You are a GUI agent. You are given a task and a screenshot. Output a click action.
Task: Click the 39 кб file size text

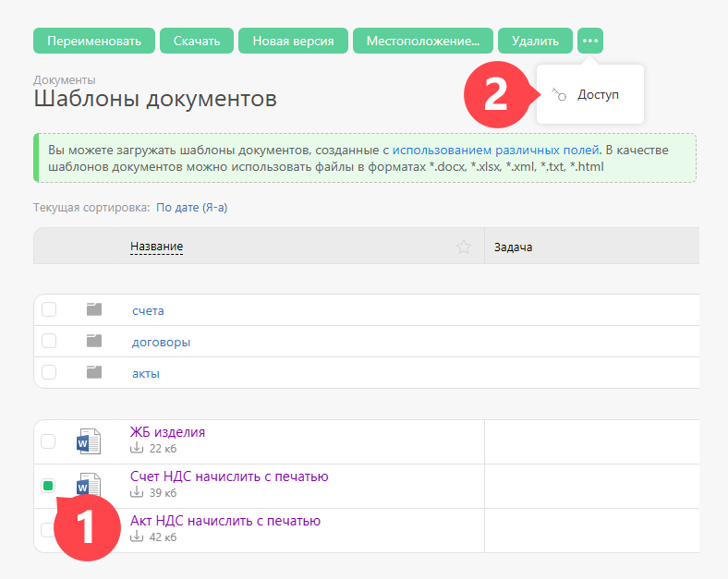point(163,493)
